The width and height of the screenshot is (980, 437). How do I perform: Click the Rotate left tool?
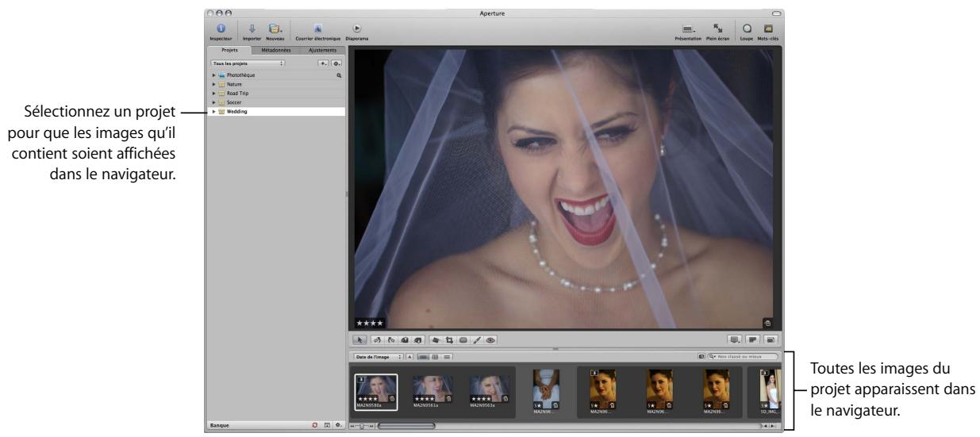pyautogui.click(x=378, y=339)
